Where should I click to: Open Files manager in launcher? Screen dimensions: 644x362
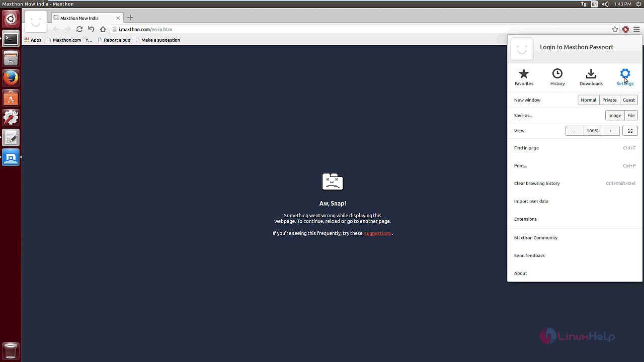[11, 59]
